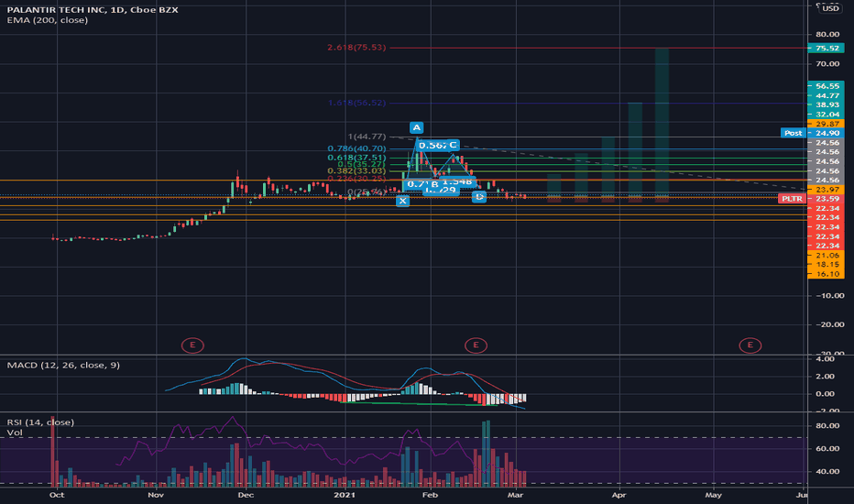The image size is (854, 504).
Task: Click the 38.93 price axis tag
Action: pyautogui.click(x=827, y=104)
